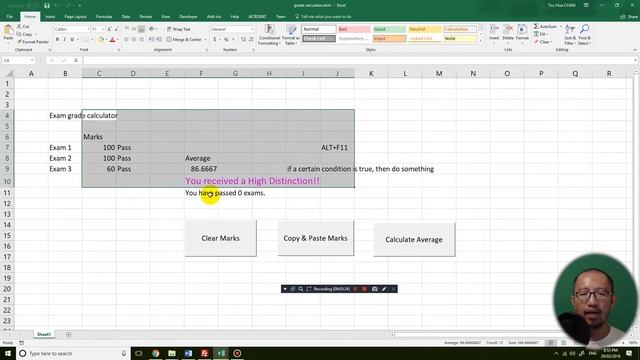Open the font size dropdown

pos(102,29)
